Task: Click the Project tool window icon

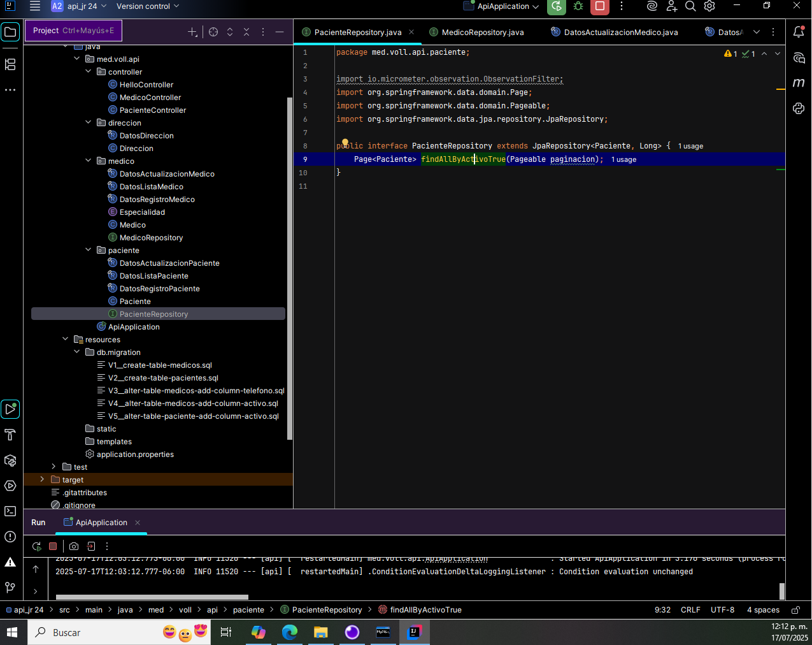Action: point(10,32)
